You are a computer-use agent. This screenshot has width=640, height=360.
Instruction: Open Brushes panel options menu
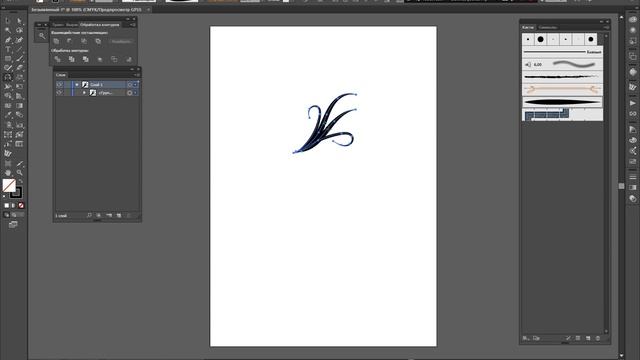607,27
